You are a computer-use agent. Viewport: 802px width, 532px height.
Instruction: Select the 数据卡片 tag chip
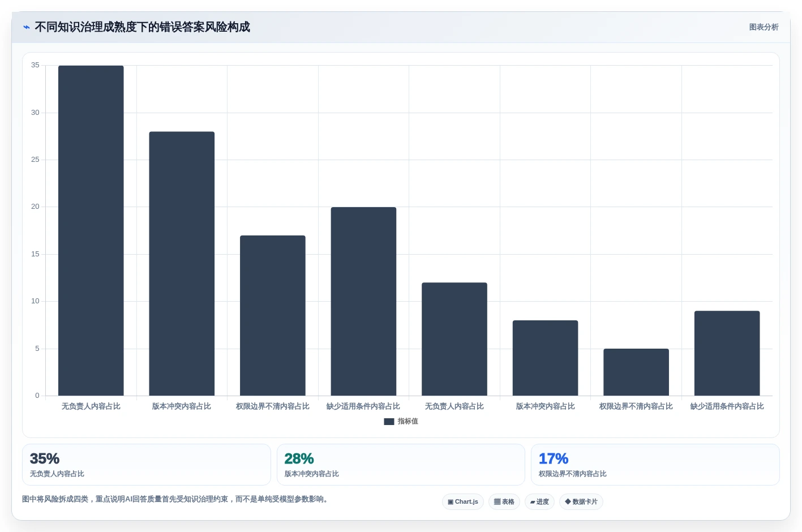581,502
